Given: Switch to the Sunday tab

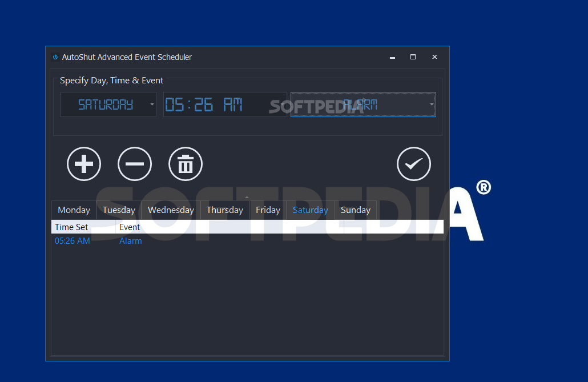Looking at the screenshot, I should pos(356,210).
